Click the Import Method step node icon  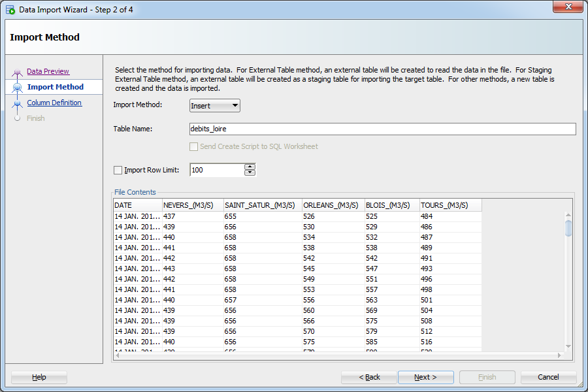pyautogui.click(x=18, y=87)
